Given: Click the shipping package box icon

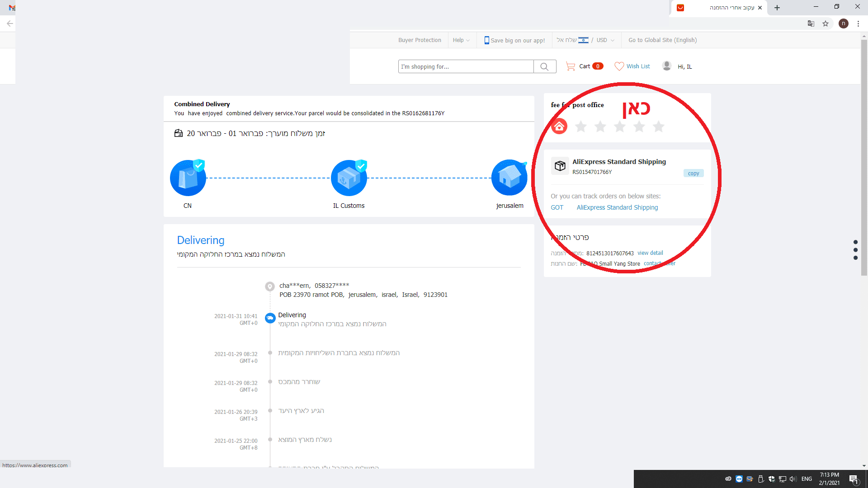Looking at the screenshot, I should 560,166.
